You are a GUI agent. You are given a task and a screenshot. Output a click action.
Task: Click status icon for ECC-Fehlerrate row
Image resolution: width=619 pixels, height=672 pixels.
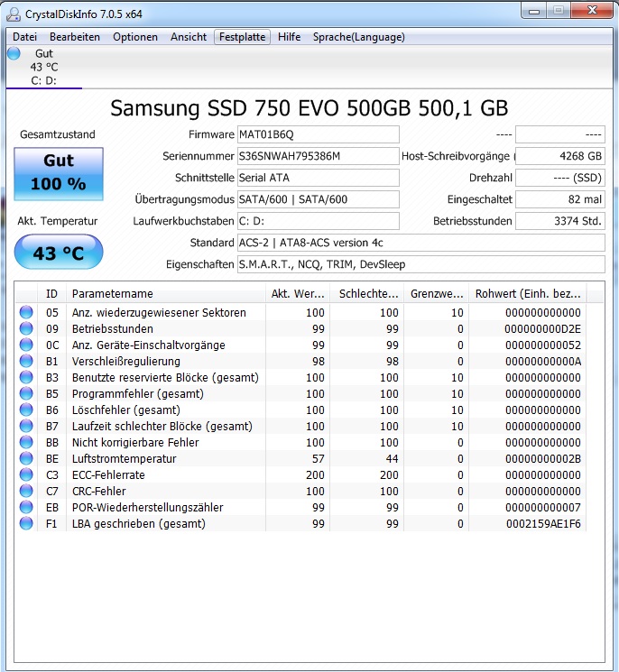26,474
